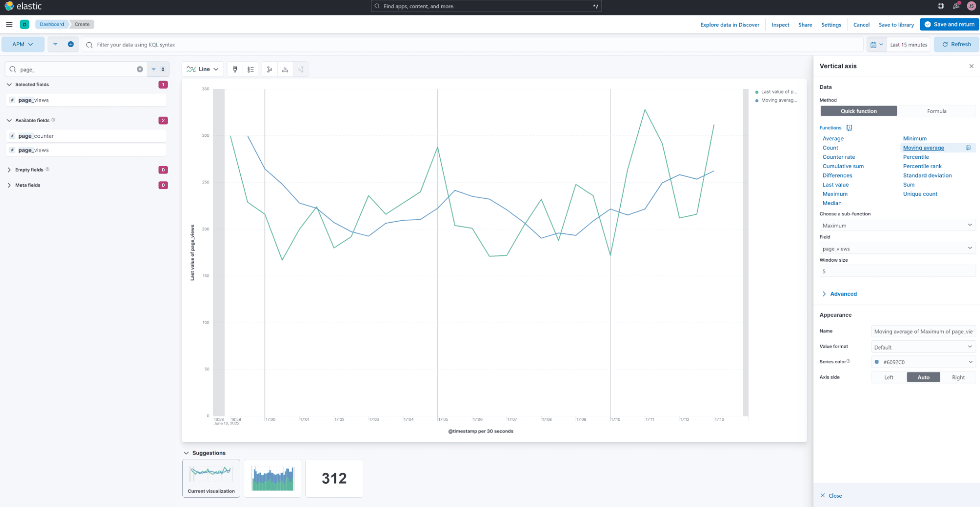Click Explore data in Discover
Viewport: 980px width, 507px height.
coord(729,25)
